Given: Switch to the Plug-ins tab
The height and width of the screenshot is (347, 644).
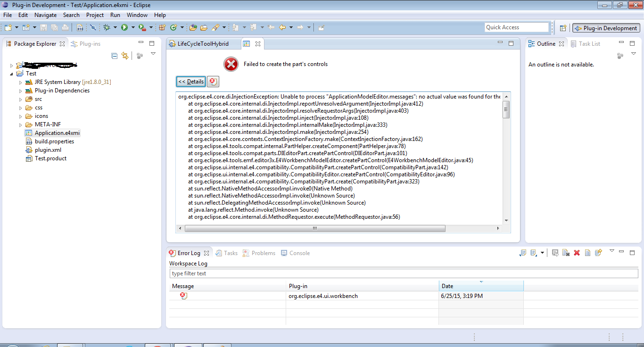Looking at the screenshot, I should (86, 44).
